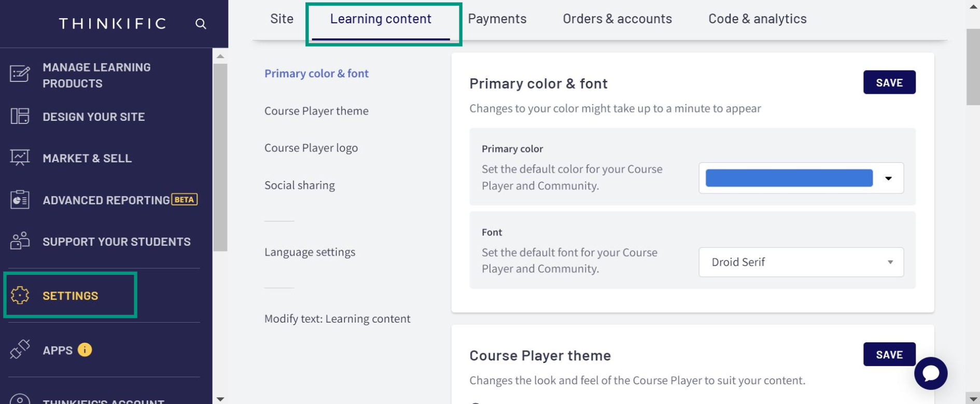
Task: Click the Support Your Students icon
Action: click(x=20, y=241)
